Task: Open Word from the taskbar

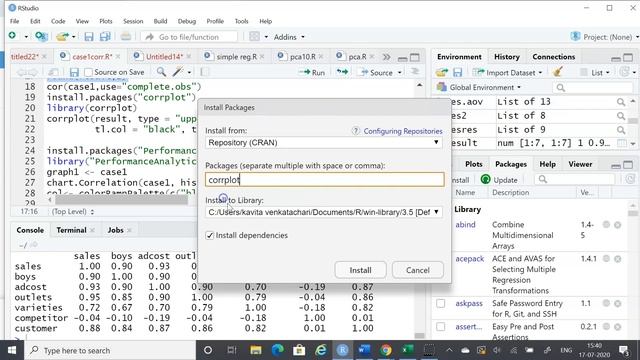Action: coord(364,350)
